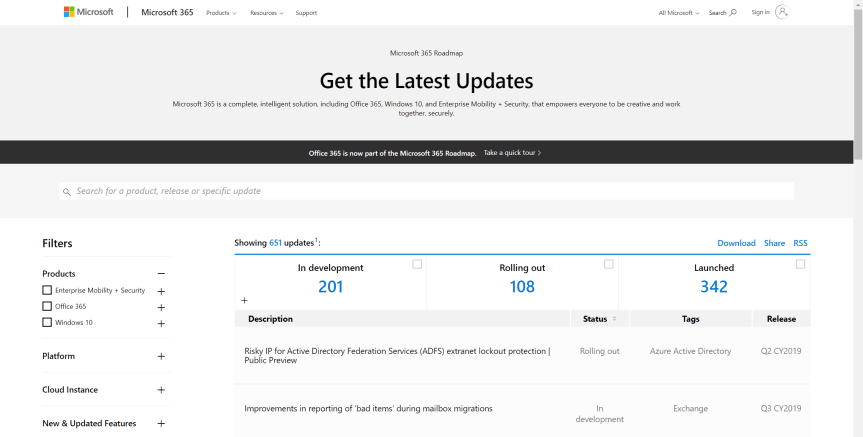Image resolution: width=863 pixels, height=437 pixels.
Task: Open the Risky IP for ADFS update row
Action: [522, 356]
